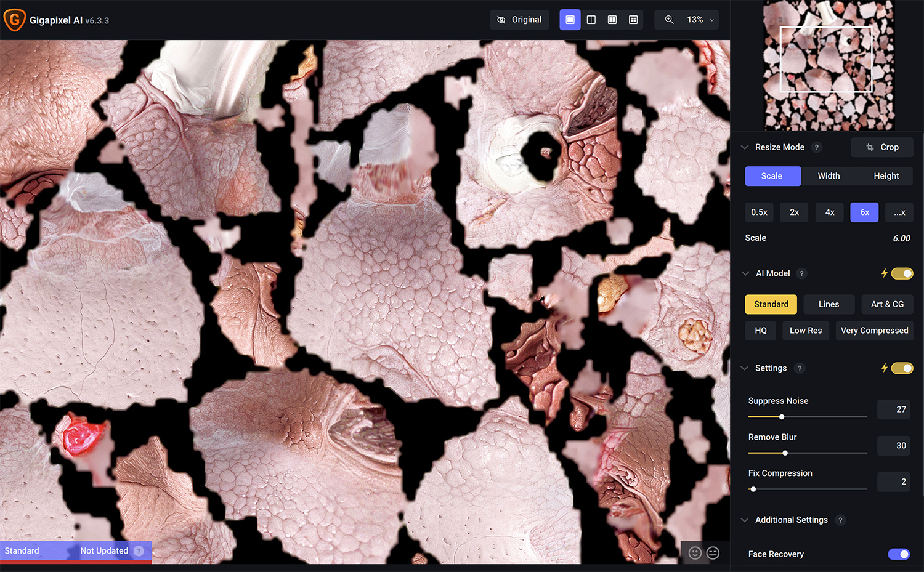
Task: Disable the Face Recovery toggle
Action: click(899, 554)
